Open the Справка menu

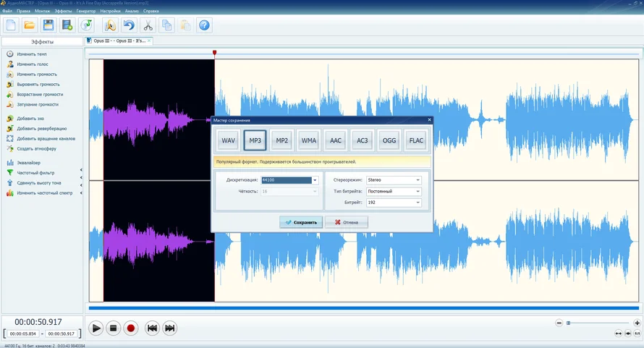click(x=151, y=11)
